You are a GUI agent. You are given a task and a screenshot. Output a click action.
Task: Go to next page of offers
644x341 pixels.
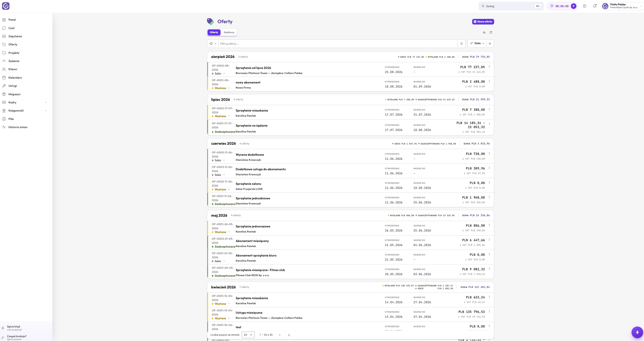289,335
